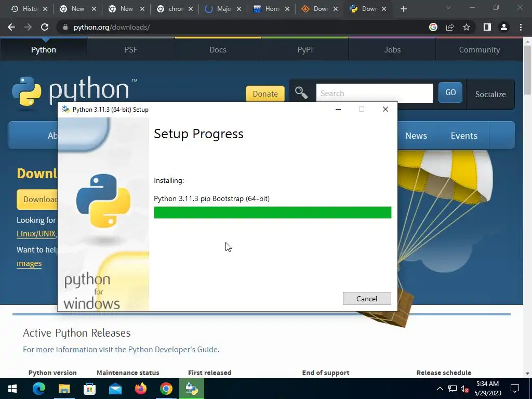
Task: Click the Setup Progress heading
Action: [198, 134]
